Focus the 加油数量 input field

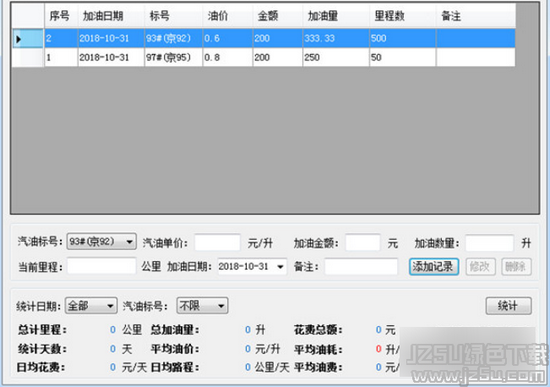[x=490, y=242]
